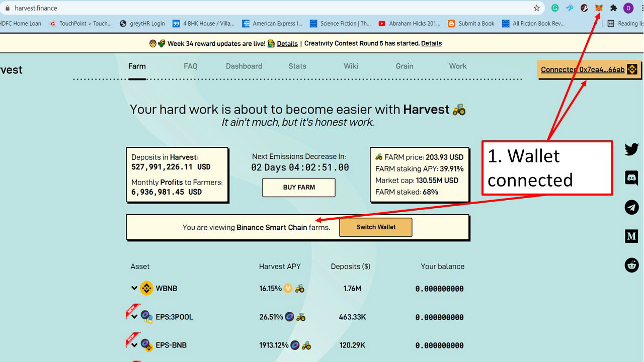Open the Discord social link icon
The image size is (644, 362).
coord(631,178)
